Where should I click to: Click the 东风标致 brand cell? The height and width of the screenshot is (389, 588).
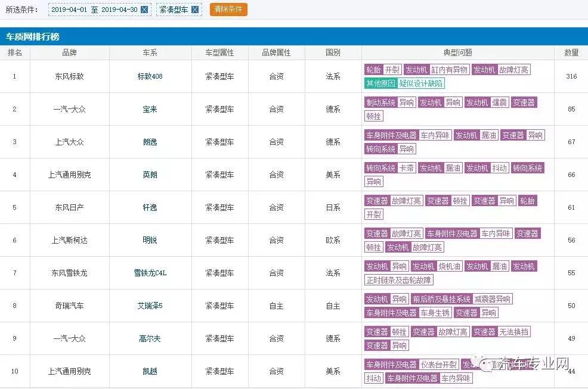[x=69, y=76]
